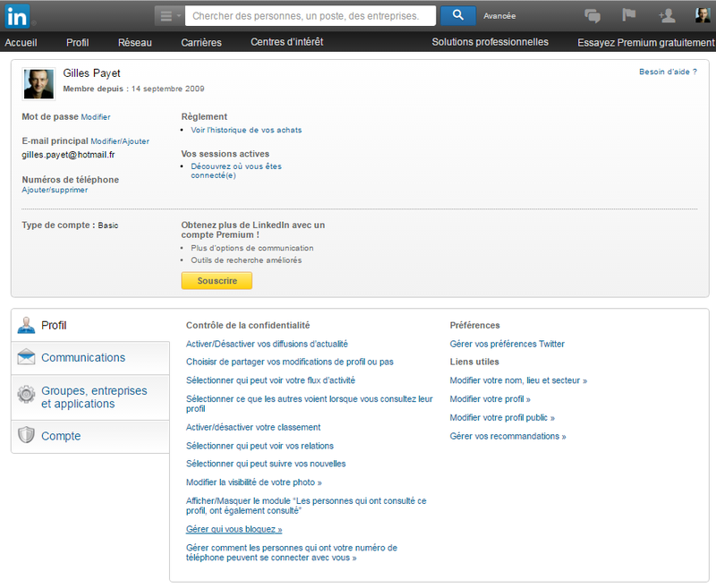Image resolution: width=716 pixels, height=588 pixels.
Task: Click Modifier/Ajouter for E-mail principal
Action: point(120,141)
